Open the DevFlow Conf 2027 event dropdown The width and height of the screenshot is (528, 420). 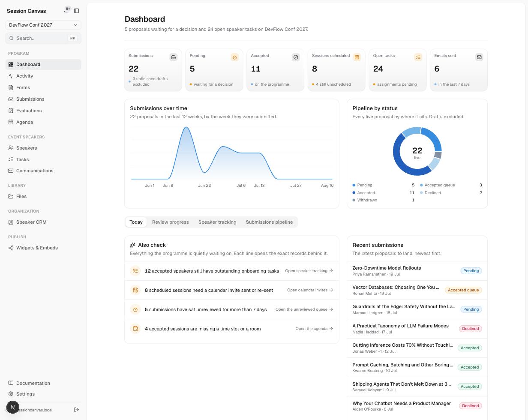tap(43, 25)
